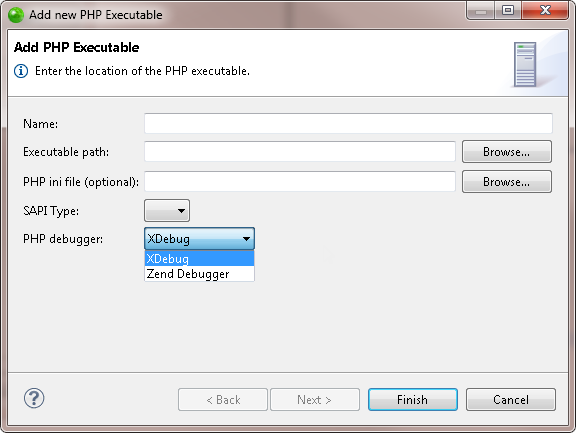Collapse the PHP debugger combo box arrow
576x433 pixels.
246,239
